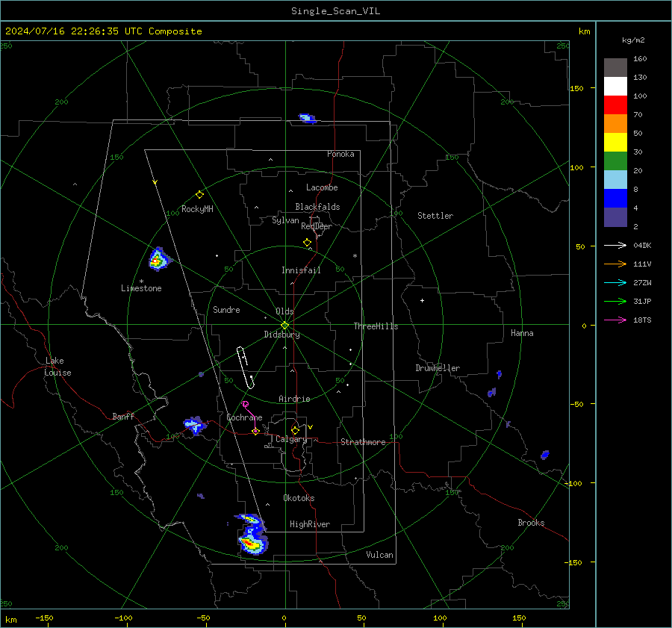Click the Lacombe city label

322,187
